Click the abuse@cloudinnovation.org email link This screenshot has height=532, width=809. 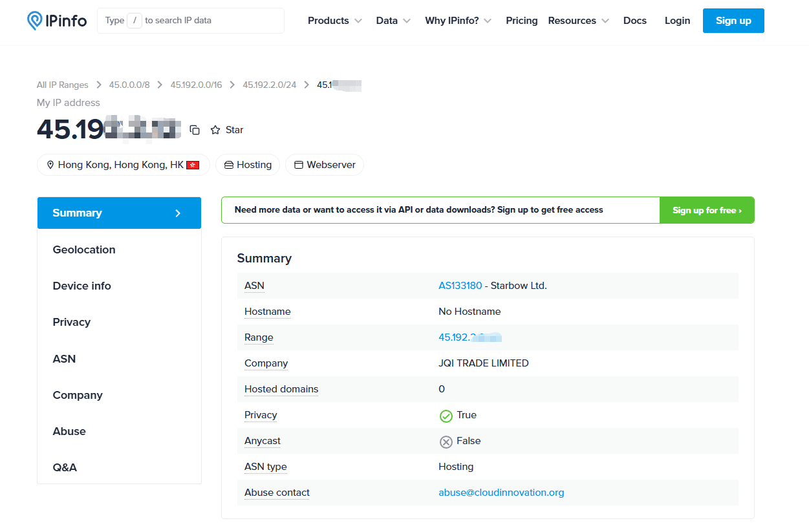tap(501, 493)
